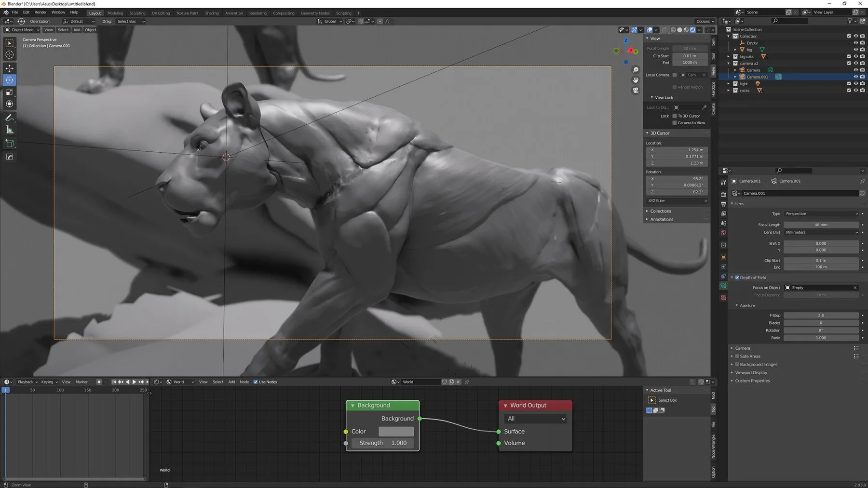Expand the Safe Areas panel
The image size is (868, 488).
pyautogui.click(x=750, y=356)
